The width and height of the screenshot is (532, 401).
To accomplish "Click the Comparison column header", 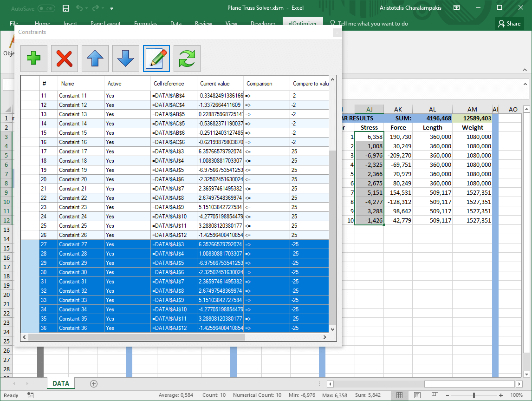I will (x=259, y=84).
